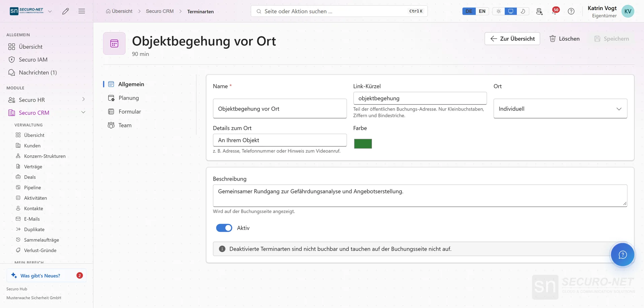Click the Zur Übersicht button

tap(512, 39)
